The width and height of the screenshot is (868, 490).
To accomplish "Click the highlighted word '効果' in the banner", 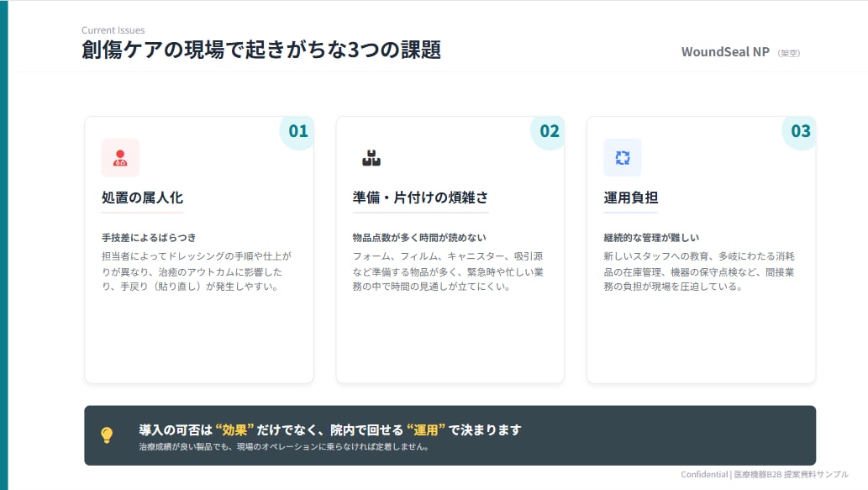I will [234, 430].
